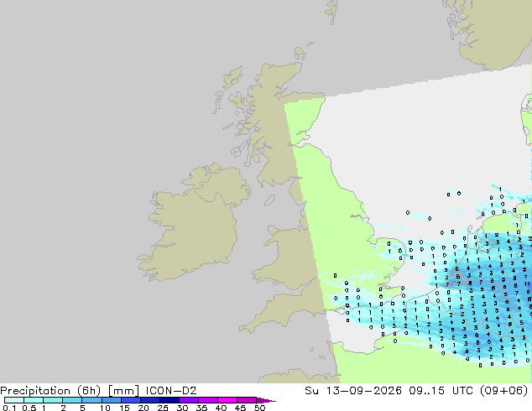Click the ICON-D2 model label
The image size is (532, 411).
coord(171,391)
